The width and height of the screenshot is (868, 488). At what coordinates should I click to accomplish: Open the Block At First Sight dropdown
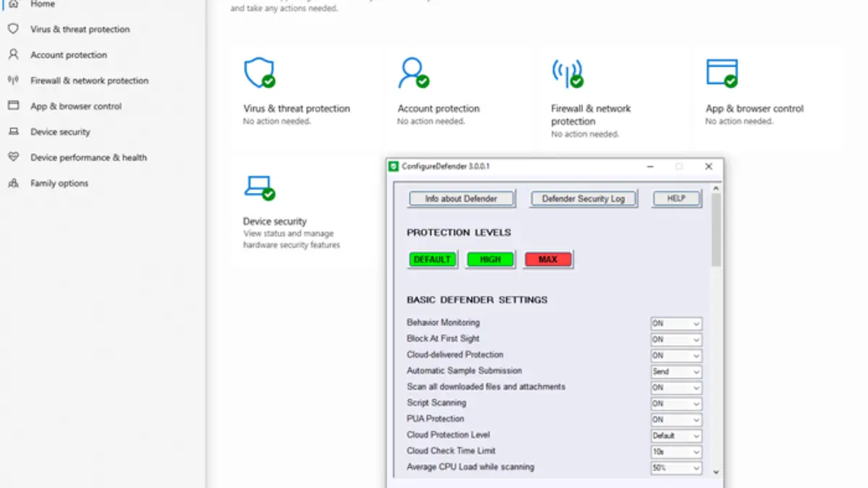(676, 339)
